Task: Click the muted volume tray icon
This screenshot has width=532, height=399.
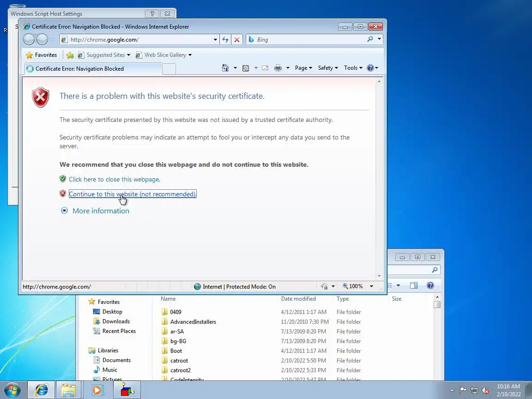Action: coord(485,391)
